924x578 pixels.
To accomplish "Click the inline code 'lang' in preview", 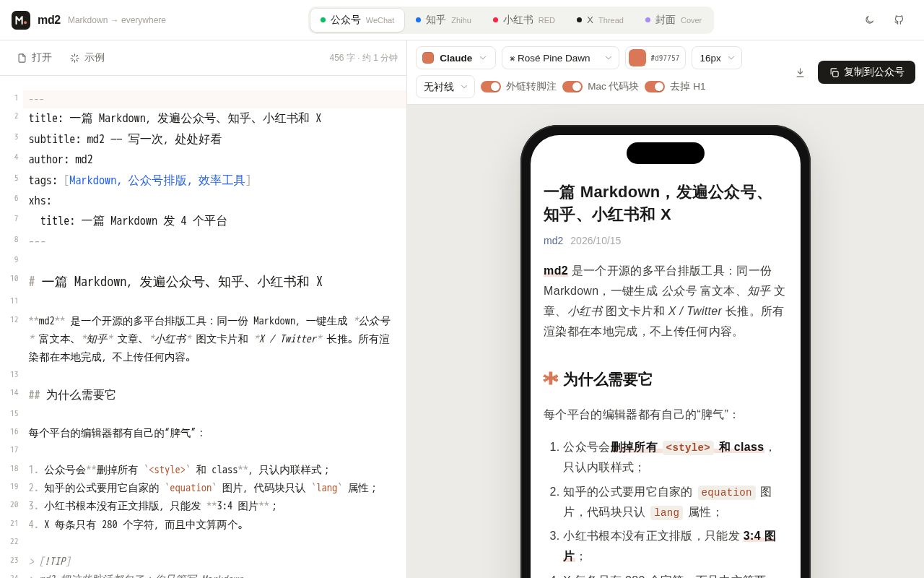I will 666,512.
